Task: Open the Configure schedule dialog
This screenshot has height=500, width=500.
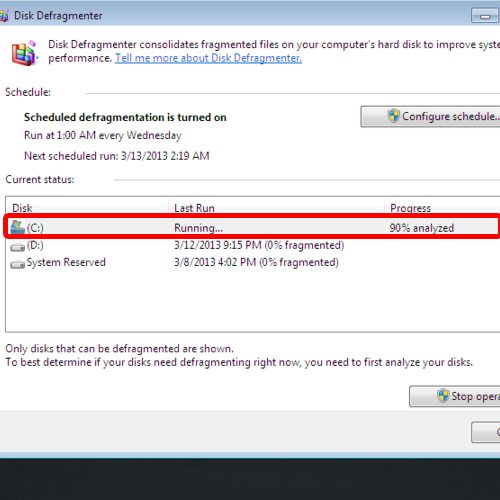Action: pyautogui.click(x=430, y=117)
